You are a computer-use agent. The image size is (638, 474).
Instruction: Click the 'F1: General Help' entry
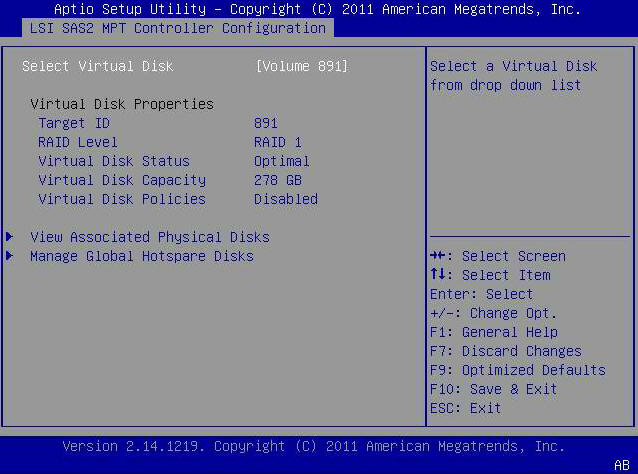pos(494,332)
